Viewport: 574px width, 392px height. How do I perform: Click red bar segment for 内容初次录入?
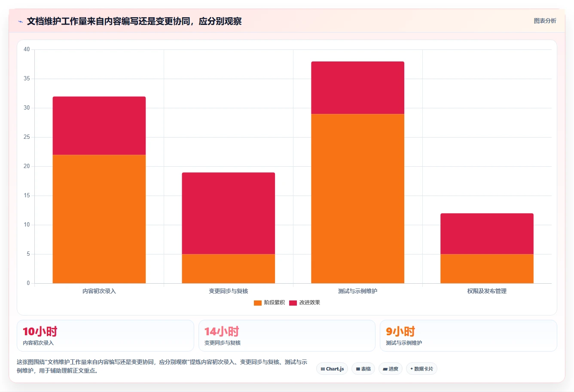pos(99,126)
